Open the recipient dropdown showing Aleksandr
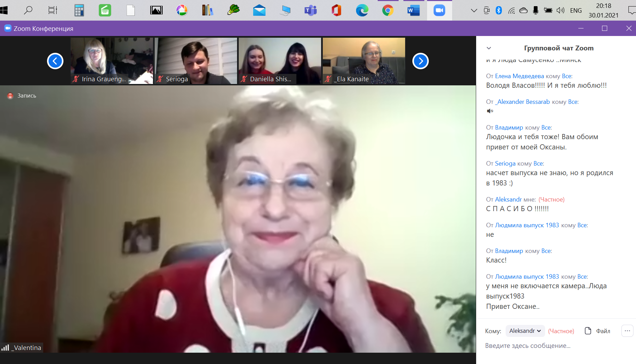The width and height of the screenshot is (636, 364). (525, 331)
